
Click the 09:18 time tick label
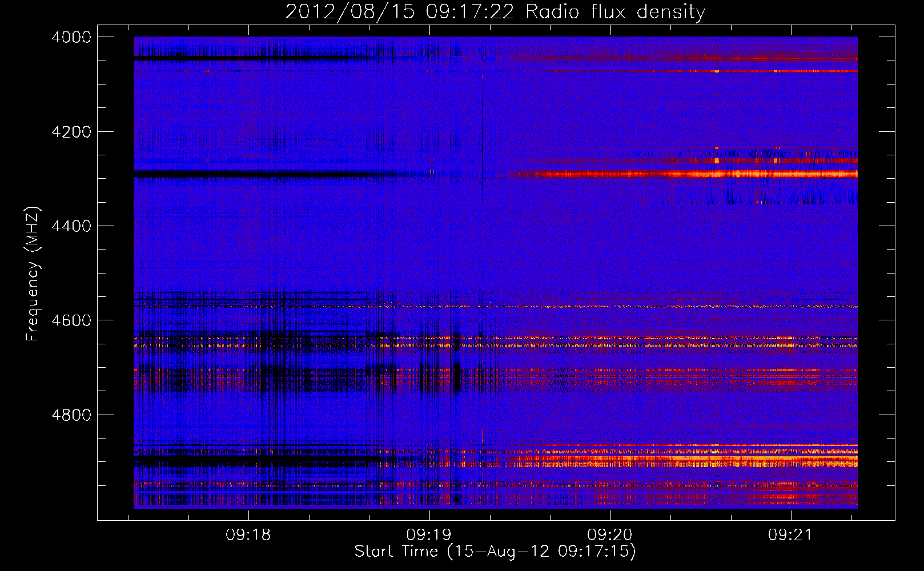tap(248, 535)
